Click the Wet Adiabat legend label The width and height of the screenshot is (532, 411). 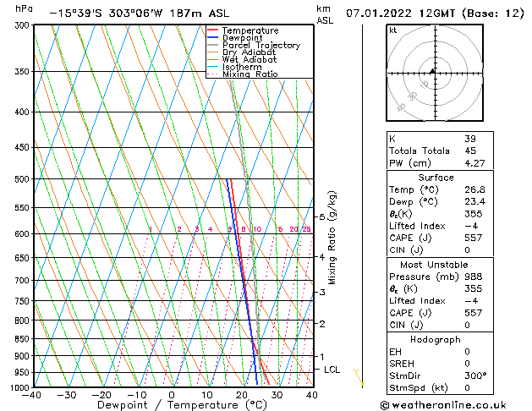click(x=250, y=60)
